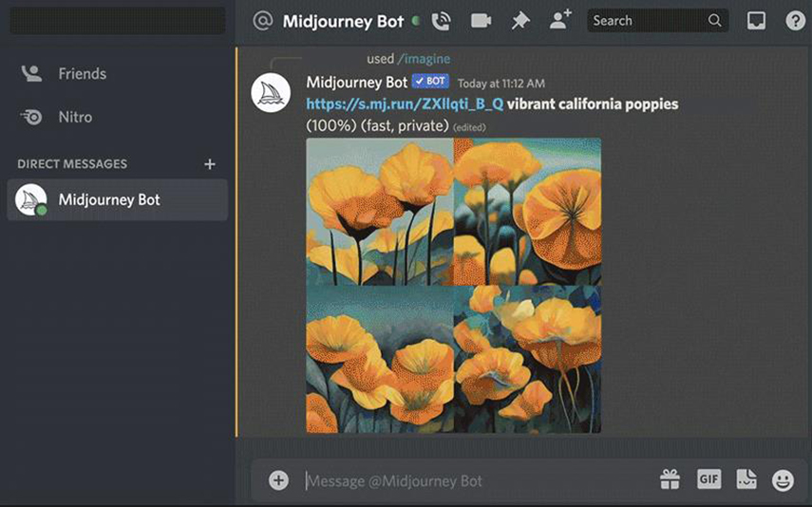Viewport: 812px width, 507px height.
Task: Start a voice call with Midjourney Bot
Action: [x=441, y=21]
